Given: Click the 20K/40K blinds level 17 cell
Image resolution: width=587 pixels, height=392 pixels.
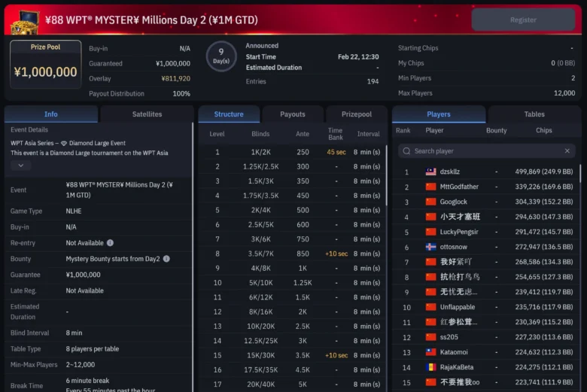Looking at the screenshot, I should click(x=260, y=384).
